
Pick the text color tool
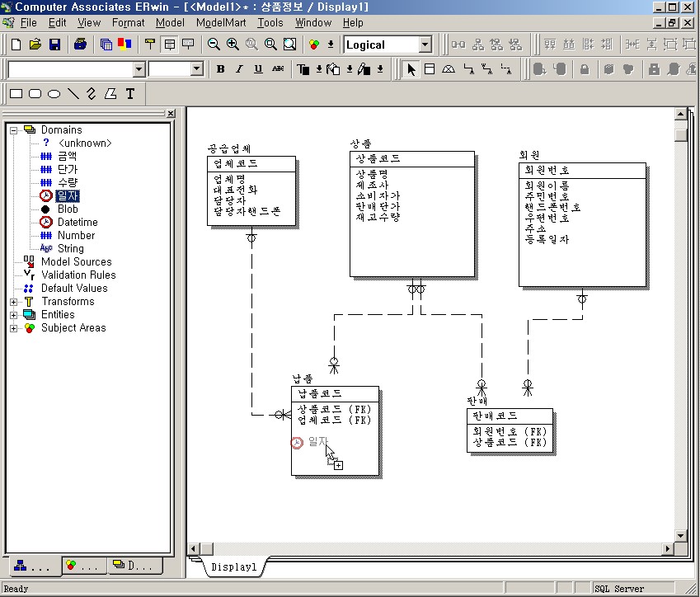point(303,69)
